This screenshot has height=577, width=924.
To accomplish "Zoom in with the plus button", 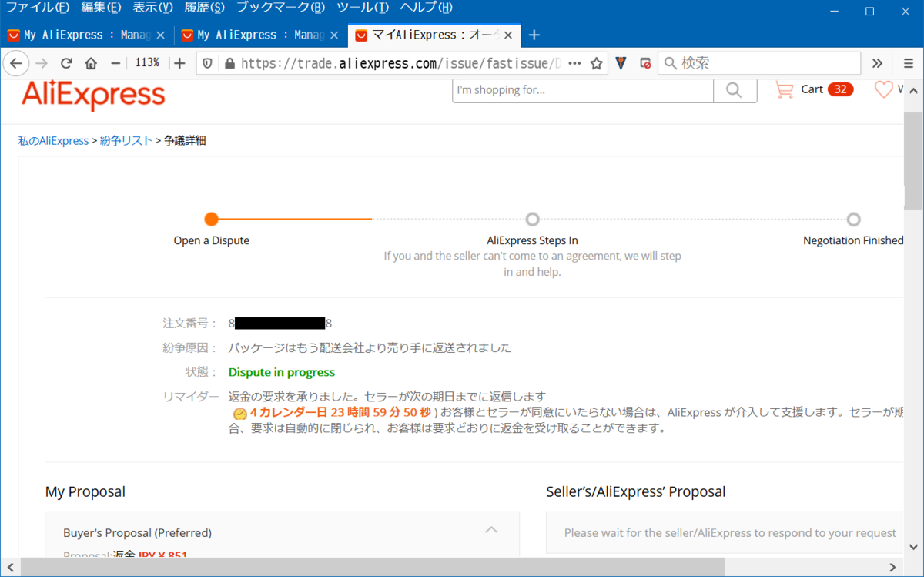I will pyautogui.click(x=179, y=63).
